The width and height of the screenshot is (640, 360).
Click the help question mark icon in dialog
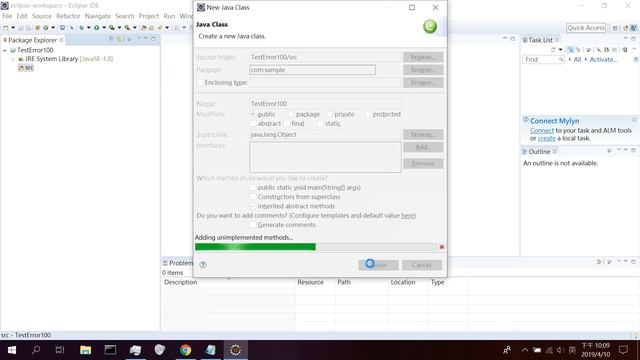pos(203,264)
